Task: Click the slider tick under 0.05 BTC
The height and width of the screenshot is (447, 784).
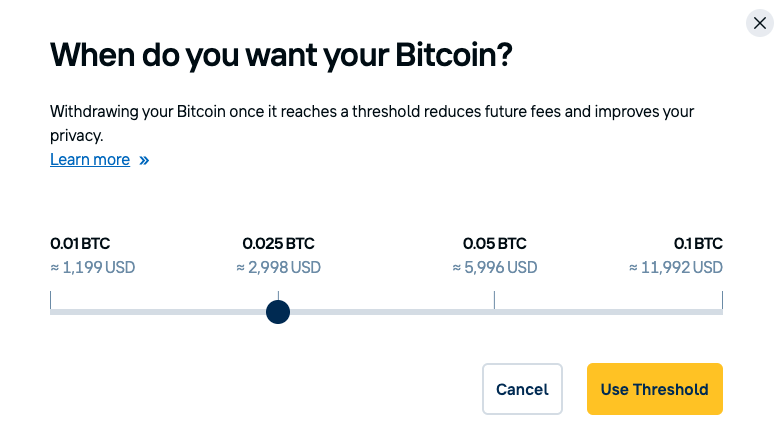Action: [x=494, y=301]
